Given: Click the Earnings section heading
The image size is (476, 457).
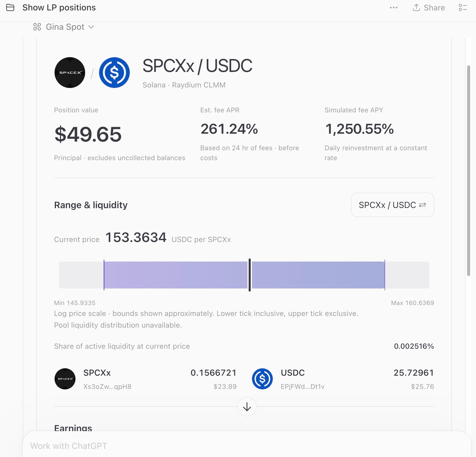Looking at the screenshot, I should [73, 428].
